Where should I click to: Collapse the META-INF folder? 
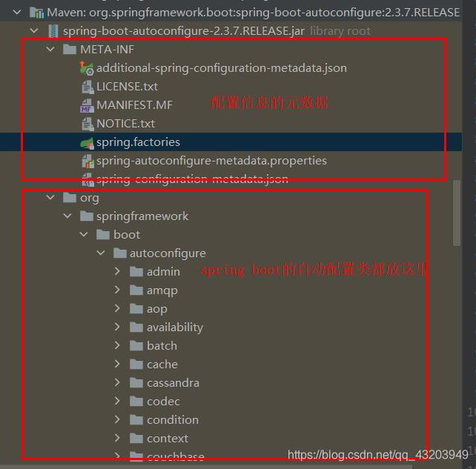click(x=50, y=49)
